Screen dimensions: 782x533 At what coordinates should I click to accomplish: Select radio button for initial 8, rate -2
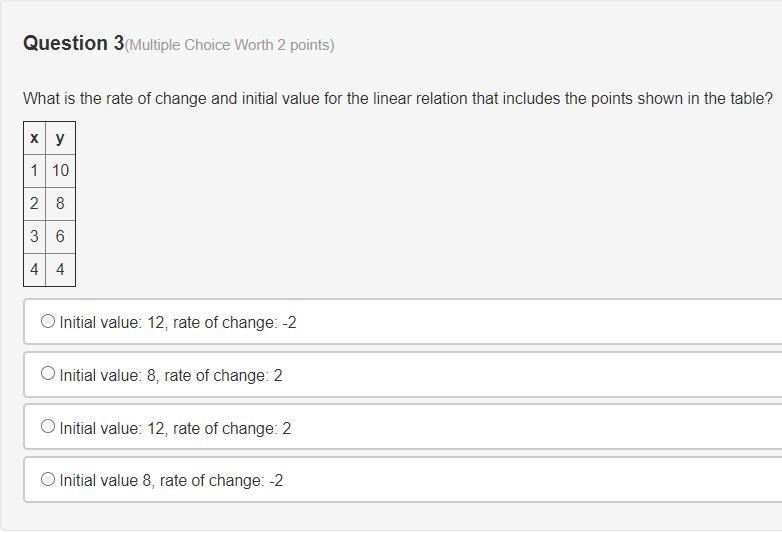pyautogui.click(x=48, y=479)
